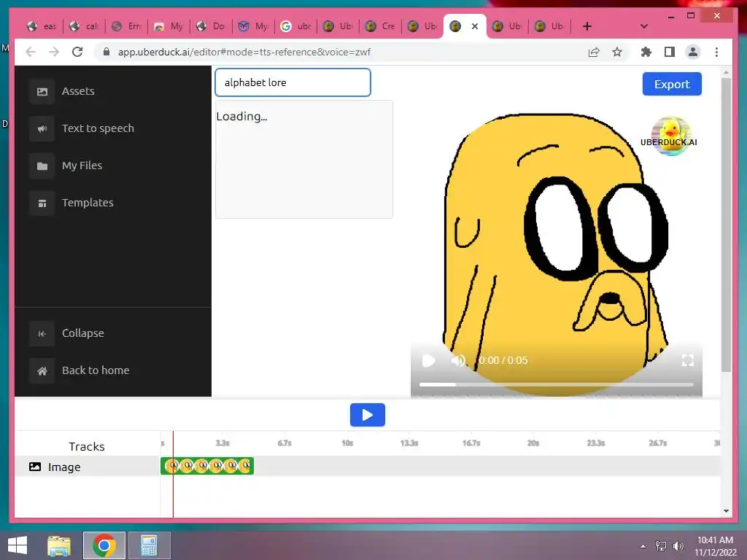Click the system tray volume icon

[678, 545]
